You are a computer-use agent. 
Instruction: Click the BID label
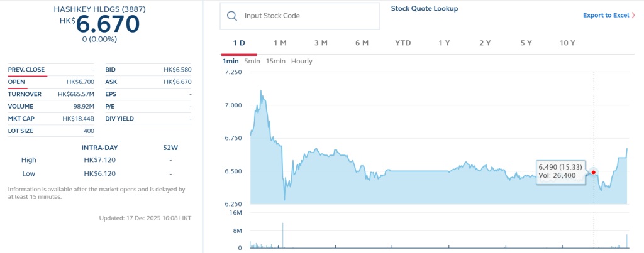point(111,70)
